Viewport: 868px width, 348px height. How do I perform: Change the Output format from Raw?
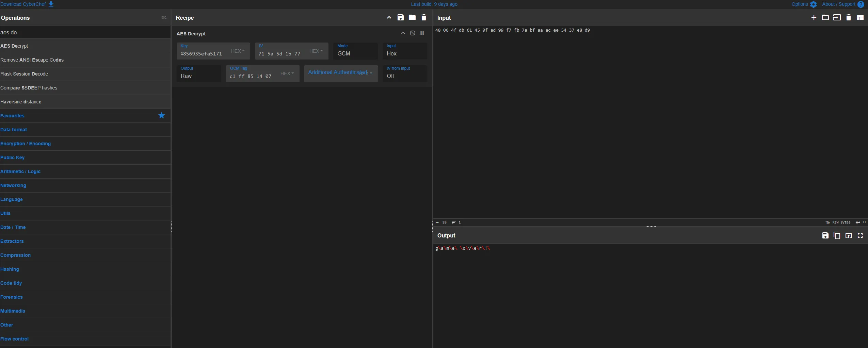199,73
